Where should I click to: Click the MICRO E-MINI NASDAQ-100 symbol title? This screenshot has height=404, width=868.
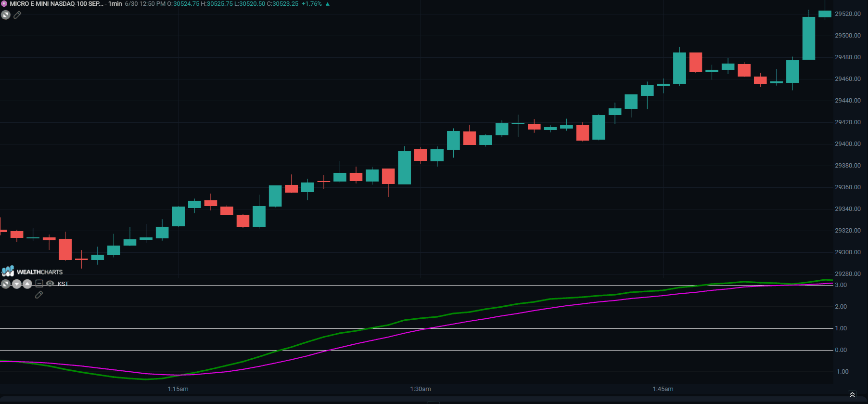coord(56,4)
